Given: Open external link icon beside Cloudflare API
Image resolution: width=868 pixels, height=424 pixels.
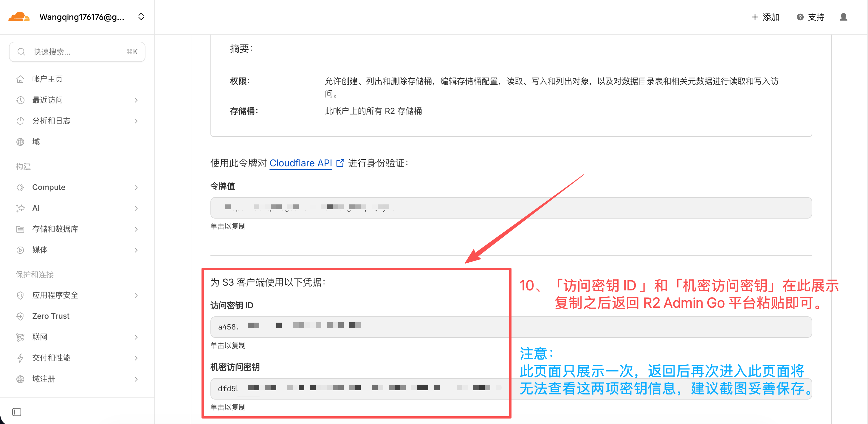Looking at the screenshot, I should 340,163.
